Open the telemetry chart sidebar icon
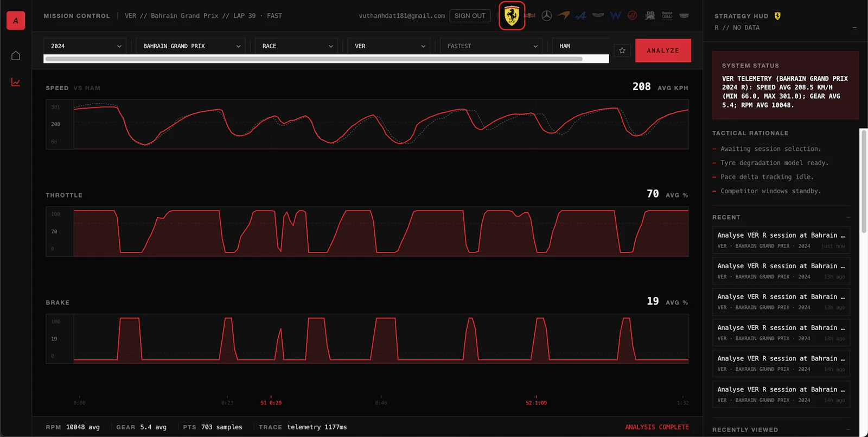Image resolution: width=868 pixels, height=437 pixels. [x=16, y=83]
